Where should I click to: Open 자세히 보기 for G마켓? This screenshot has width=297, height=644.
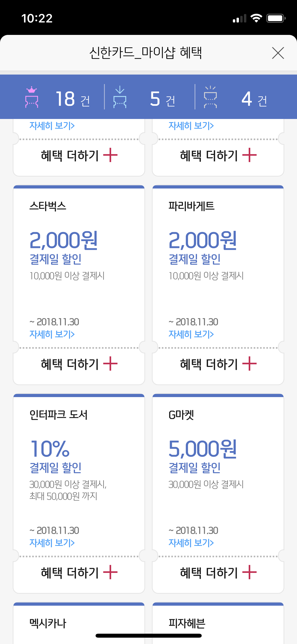coord(191,543)
